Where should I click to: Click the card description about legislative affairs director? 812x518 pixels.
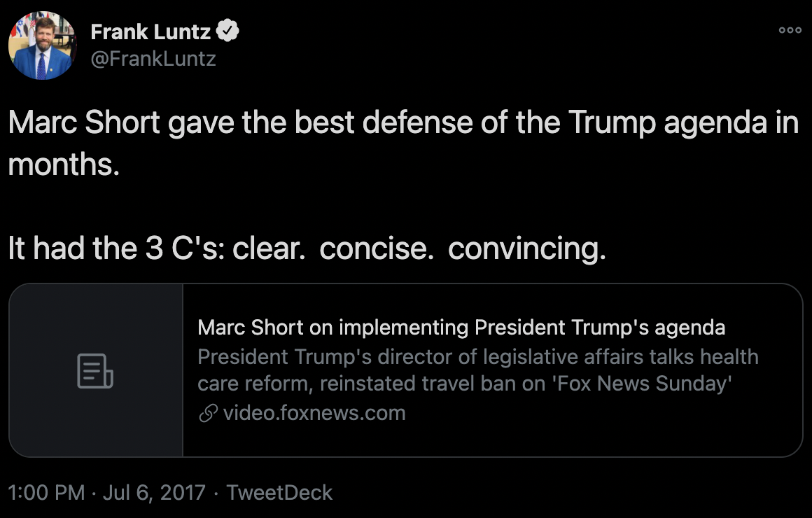pos(477,357)
